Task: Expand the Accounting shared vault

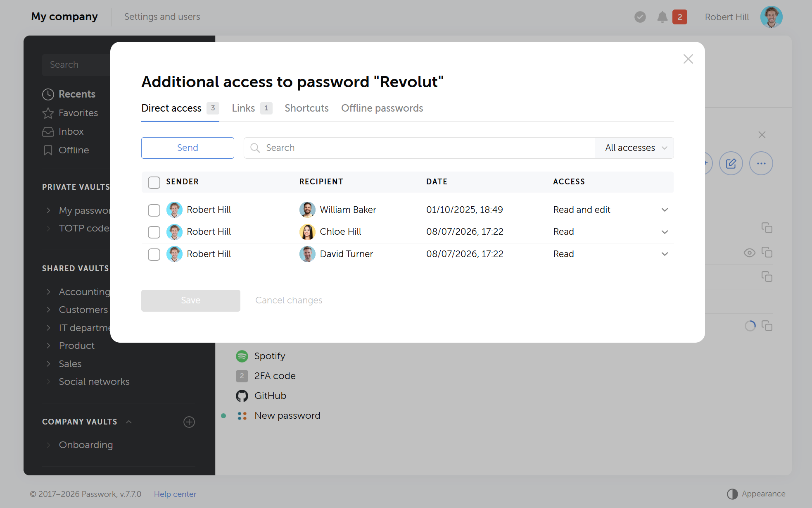Action: coord(48,292)
